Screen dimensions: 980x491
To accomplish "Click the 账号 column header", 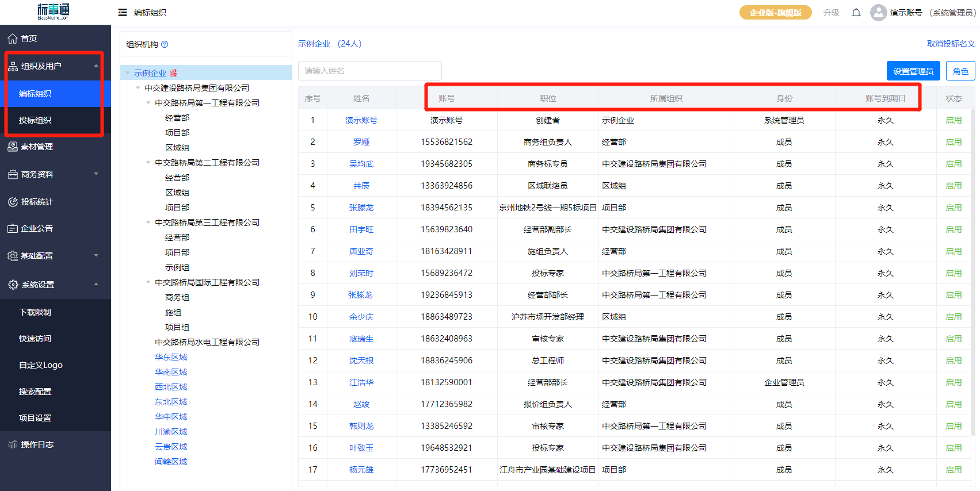I will (x=447, y=98).
